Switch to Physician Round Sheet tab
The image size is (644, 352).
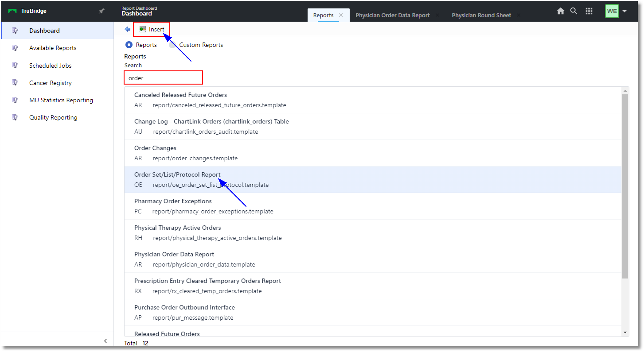[481, 15]
